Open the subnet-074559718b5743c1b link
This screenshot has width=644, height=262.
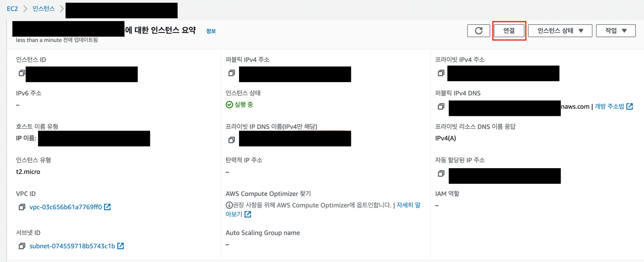72,246
